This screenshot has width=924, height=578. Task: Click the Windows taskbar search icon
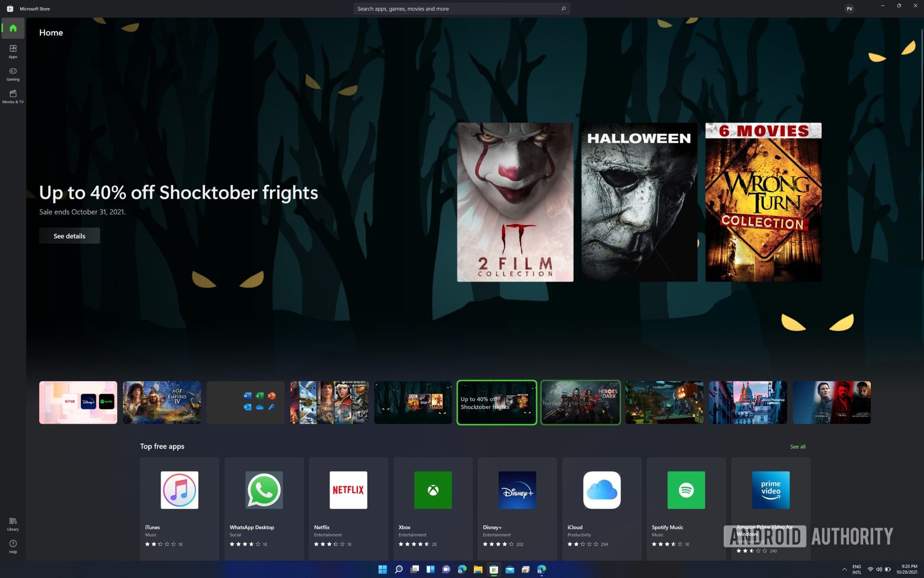pos(399,569)
